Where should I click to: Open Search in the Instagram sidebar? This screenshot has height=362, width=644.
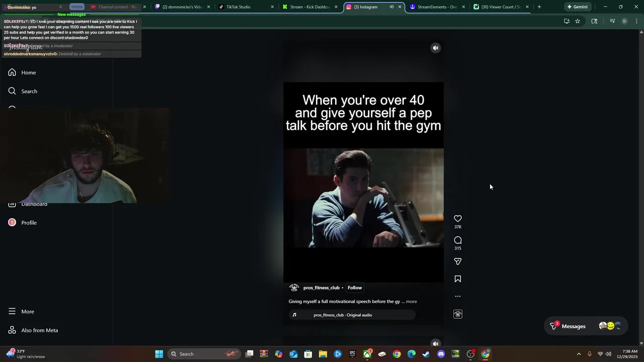tap(23, 91)
